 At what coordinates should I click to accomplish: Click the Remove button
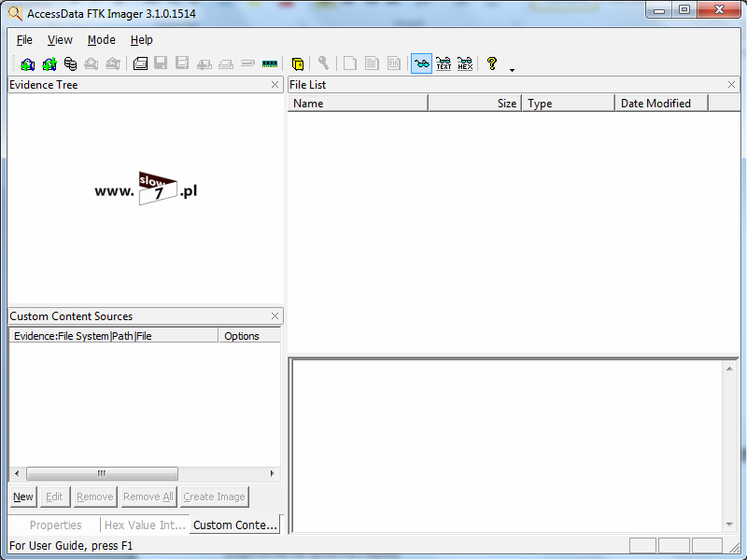pyautogui.click(x=95, y=497)
